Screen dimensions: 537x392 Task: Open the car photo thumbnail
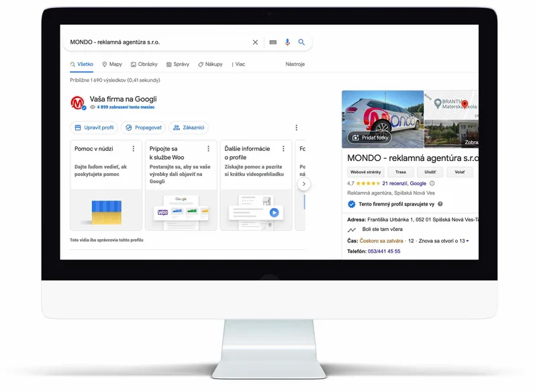pos(383,119)
